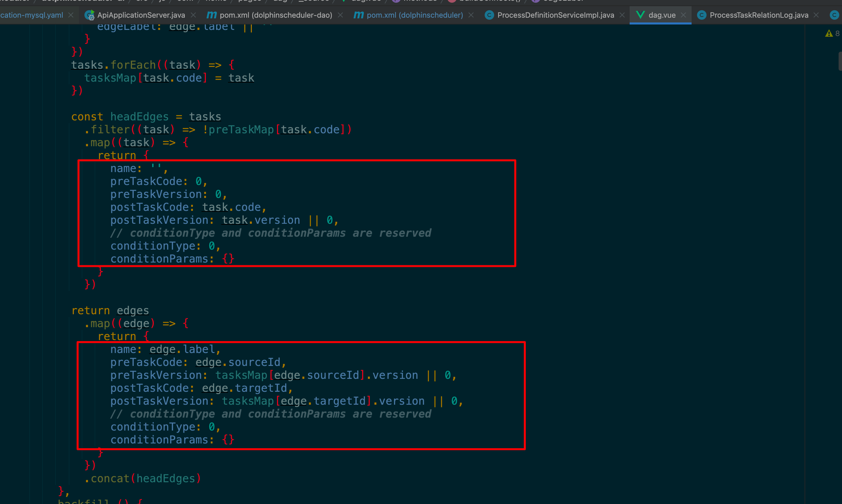Place cursor on preTaskMap in filter line
Screen dimensions: 842x504
(x=241, y=130)
